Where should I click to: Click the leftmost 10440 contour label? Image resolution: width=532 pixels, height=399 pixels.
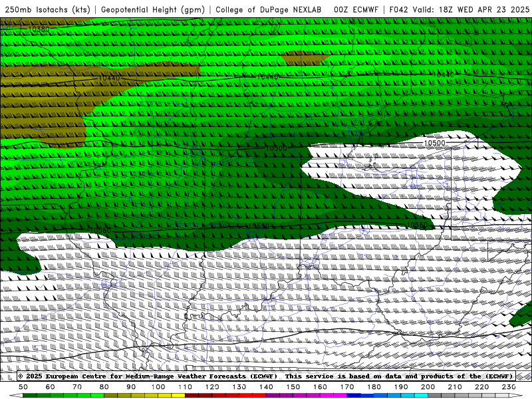coord(109,78)
